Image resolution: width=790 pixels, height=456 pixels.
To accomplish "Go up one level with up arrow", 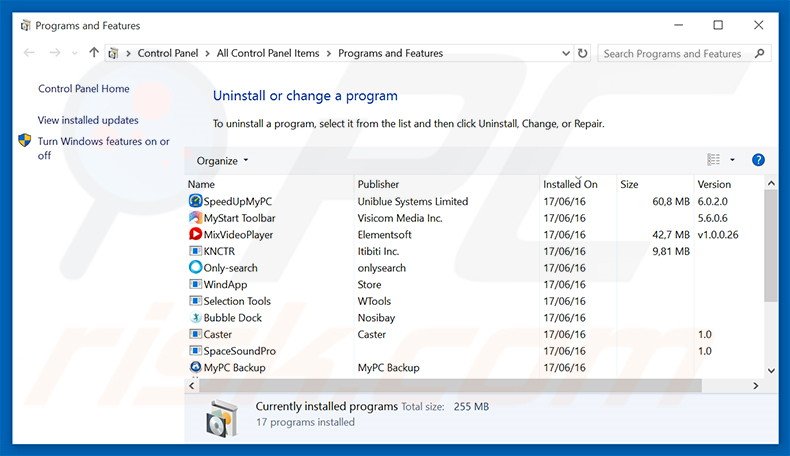I will coord(94,52).
